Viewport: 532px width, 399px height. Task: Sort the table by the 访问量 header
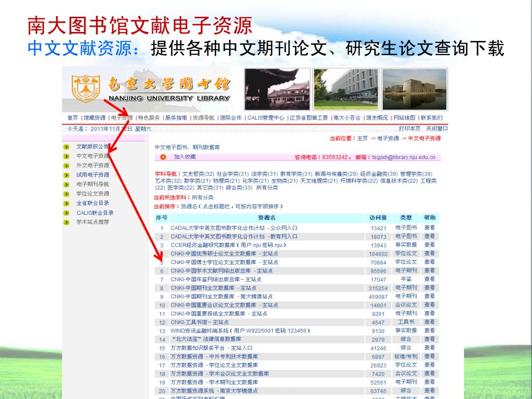click(378, 218)
